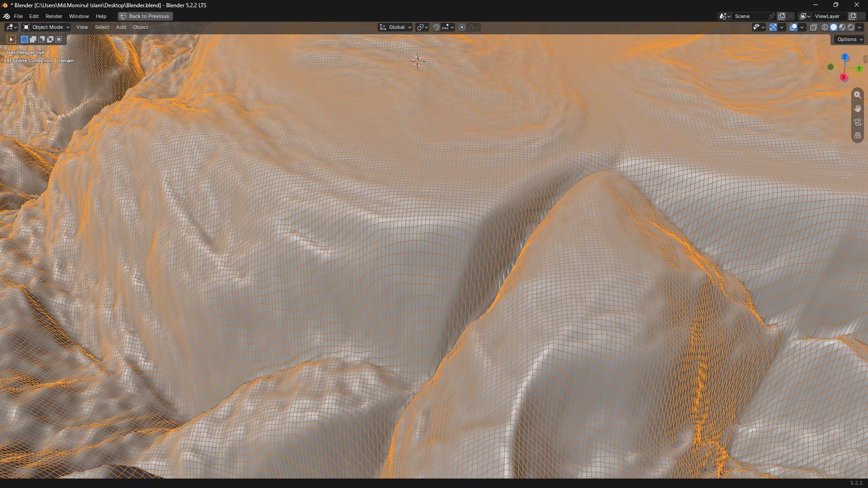Open the Help menu
This screenshot has width=868, height=488.
[101, 16]
